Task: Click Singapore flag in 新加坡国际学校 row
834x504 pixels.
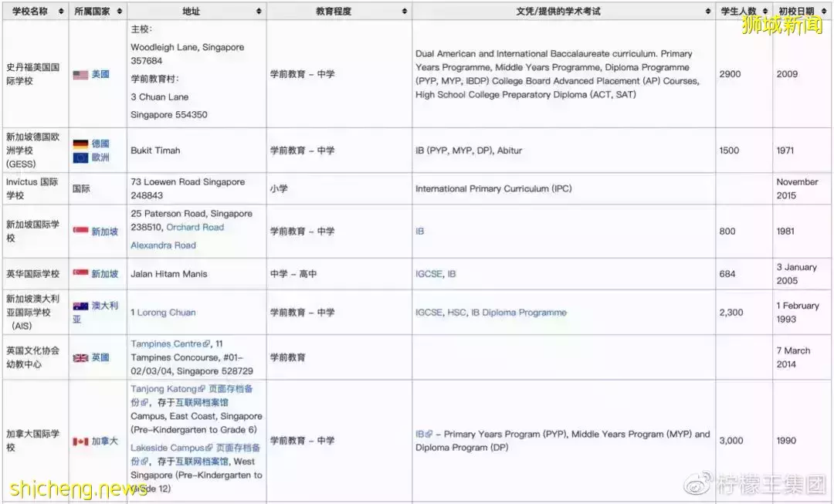Action: tap(80, 230)
